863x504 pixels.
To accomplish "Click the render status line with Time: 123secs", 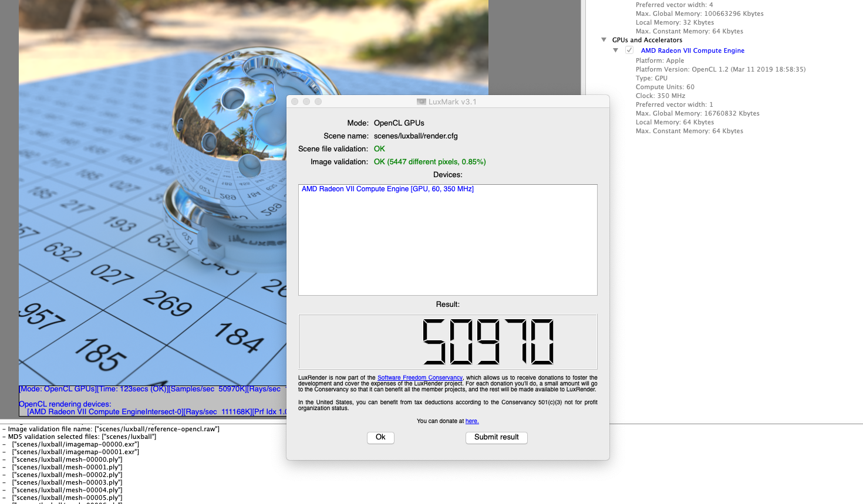I will (153, 389).
